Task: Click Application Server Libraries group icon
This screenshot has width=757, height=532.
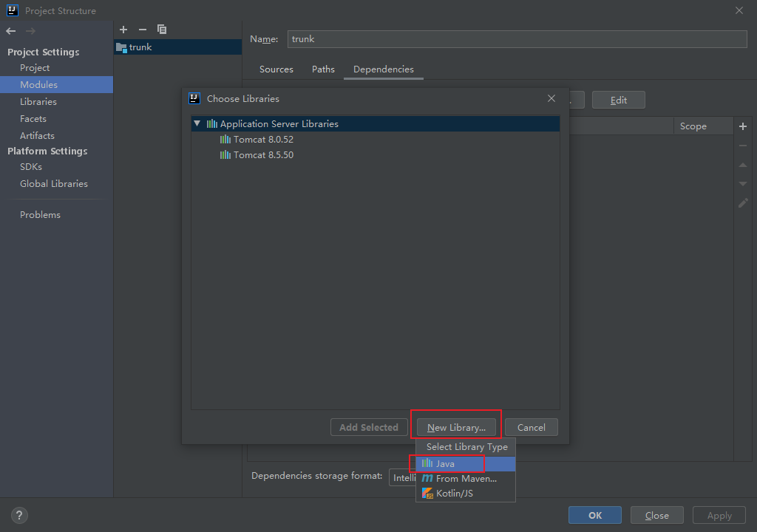Action: (x=212, y=124)
